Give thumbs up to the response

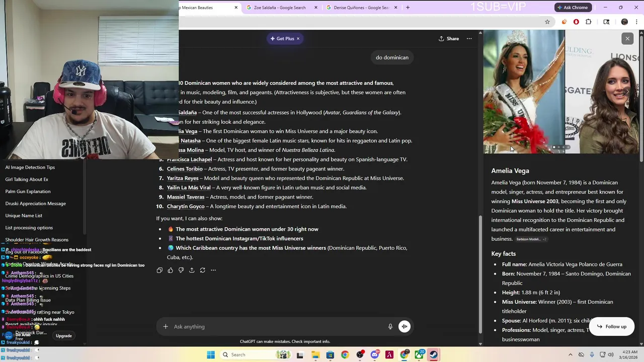pos(170,270)
